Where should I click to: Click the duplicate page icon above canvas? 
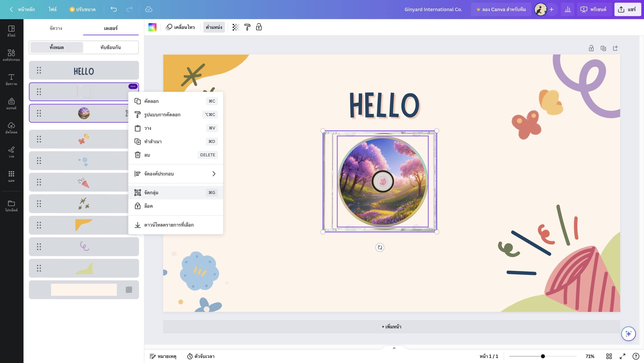point(603,48)
